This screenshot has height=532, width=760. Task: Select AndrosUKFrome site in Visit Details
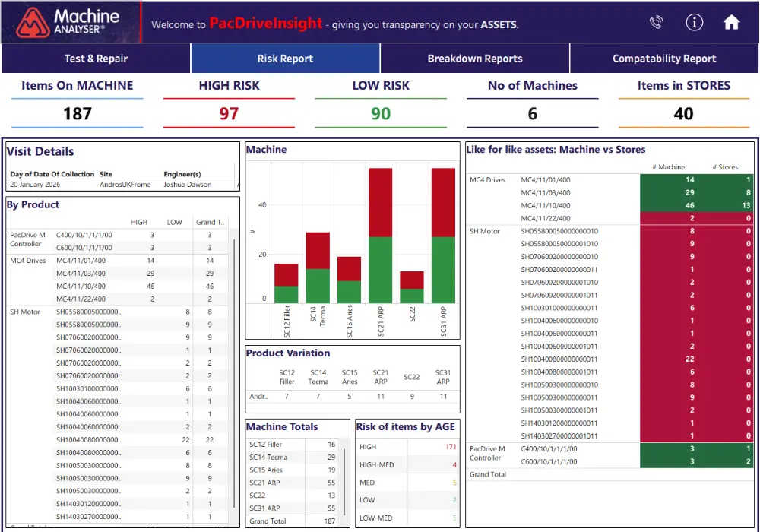pos(125,185)
